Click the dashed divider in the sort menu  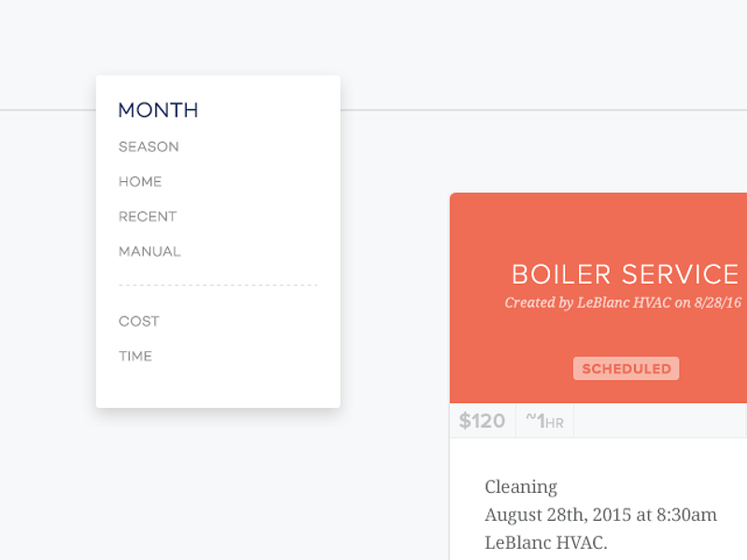pos(218,286)
